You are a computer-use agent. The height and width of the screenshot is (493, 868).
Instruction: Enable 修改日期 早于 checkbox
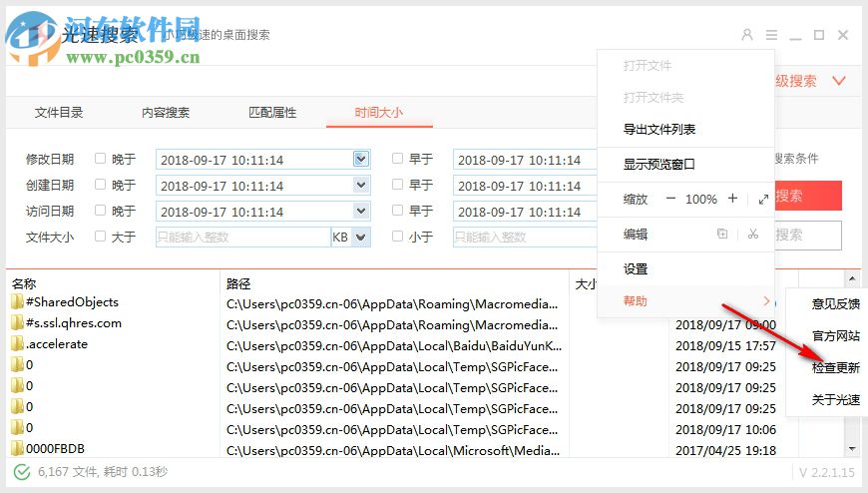click(x=397, y=159)
